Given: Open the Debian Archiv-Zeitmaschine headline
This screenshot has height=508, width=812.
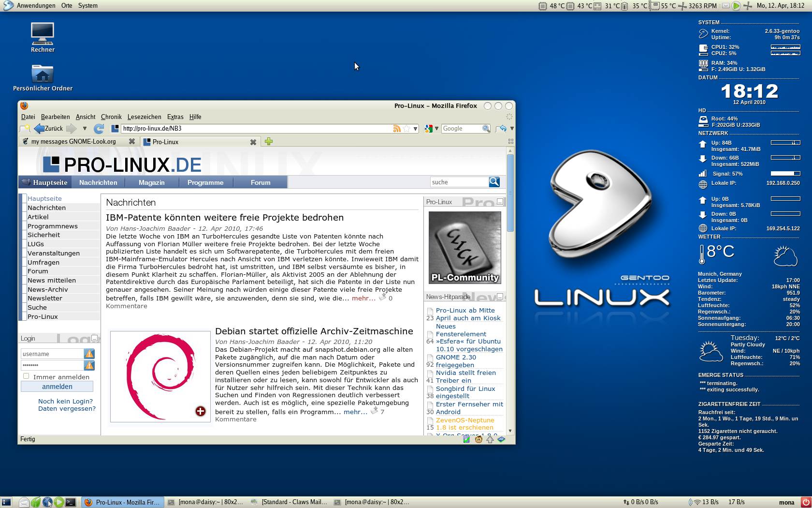Looking at the screenshot, I should click(314, 331).
